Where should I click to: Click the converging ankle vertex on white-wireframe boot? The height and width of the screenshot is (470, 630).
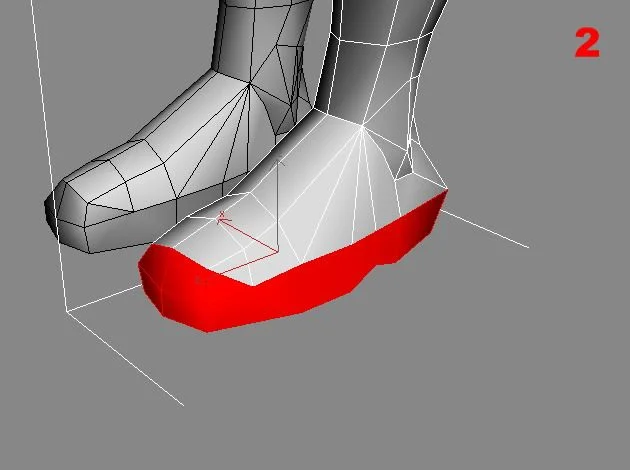(x=362, y=127)
